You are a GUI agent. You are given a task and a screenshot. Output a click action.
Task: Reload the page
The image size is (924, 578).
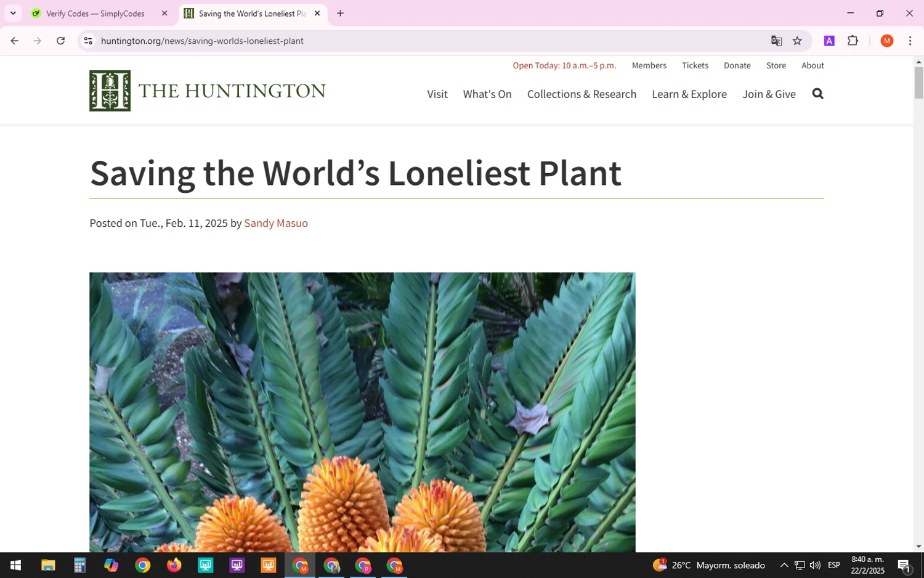coord(60,41)
